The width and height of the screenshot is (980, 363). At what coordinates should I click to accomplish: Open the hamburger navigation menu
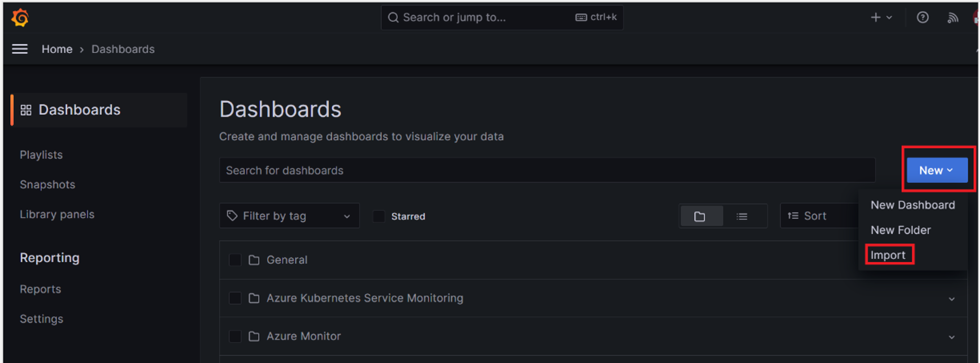click(20, 49)
